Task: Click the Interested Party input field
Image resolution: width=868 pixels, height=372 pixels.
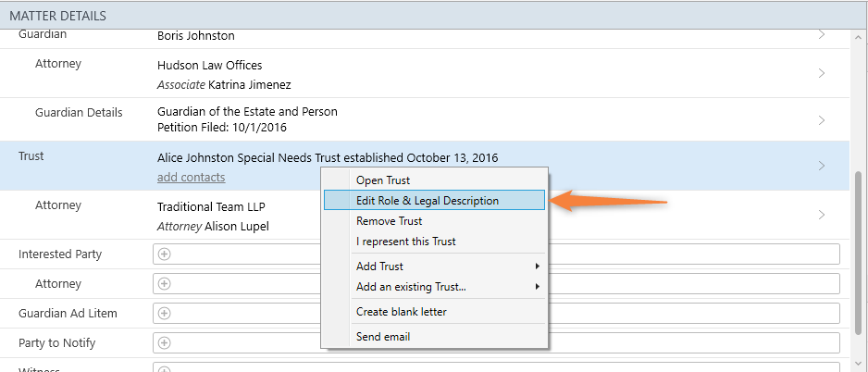Action: 497,254
